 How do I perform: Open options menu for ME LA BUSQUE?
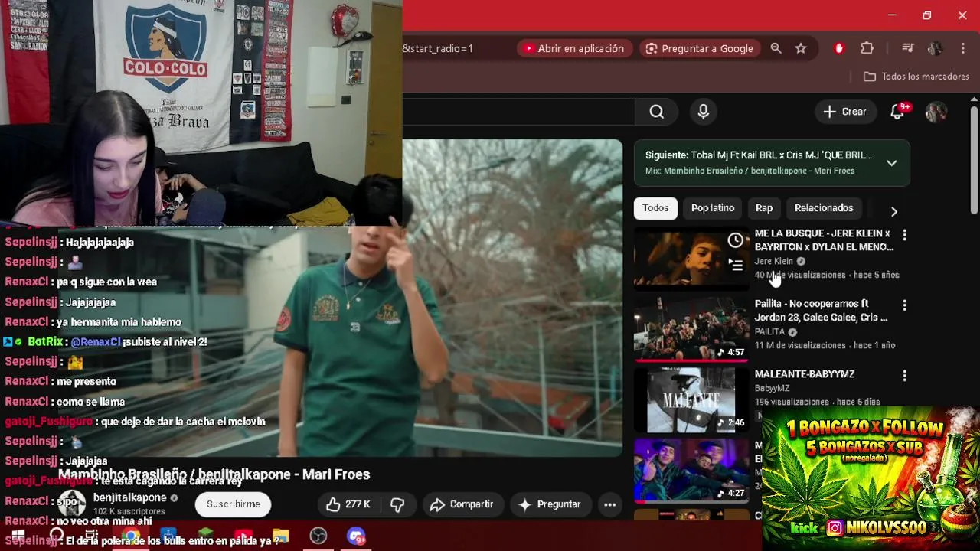904,235
